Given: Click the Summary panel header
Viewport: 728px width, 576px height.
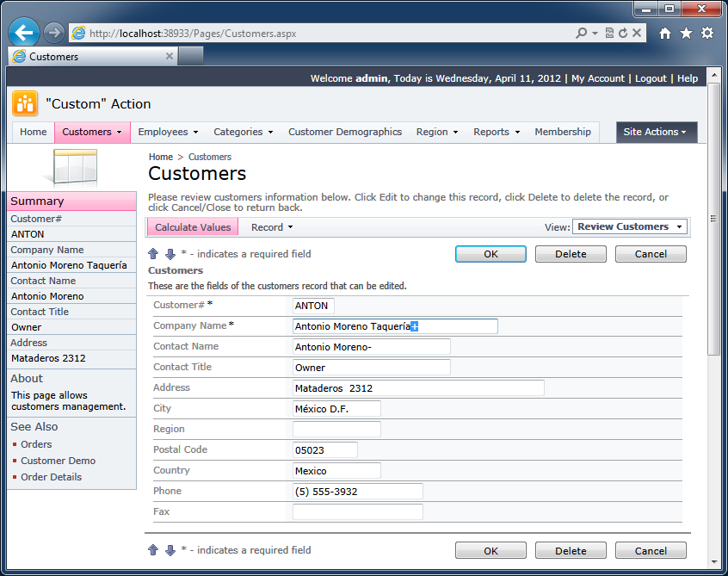Looking at the screenshot, I should [x=72, y=201].
